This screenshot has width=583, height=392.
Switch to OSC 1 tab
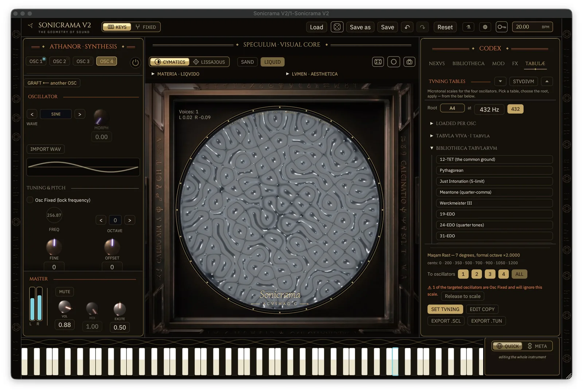36,61
